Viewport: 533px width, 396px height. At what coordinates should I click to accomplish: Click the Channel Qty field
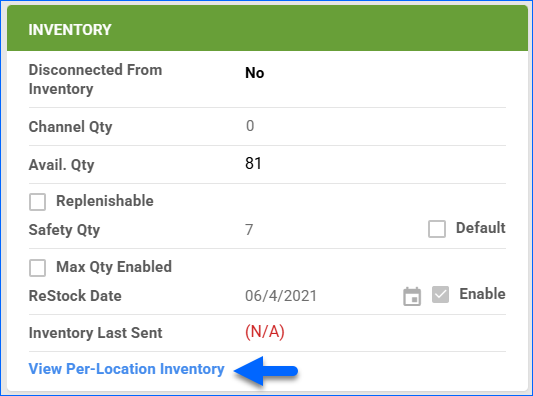pyautogui.click(x=374, y=126)
